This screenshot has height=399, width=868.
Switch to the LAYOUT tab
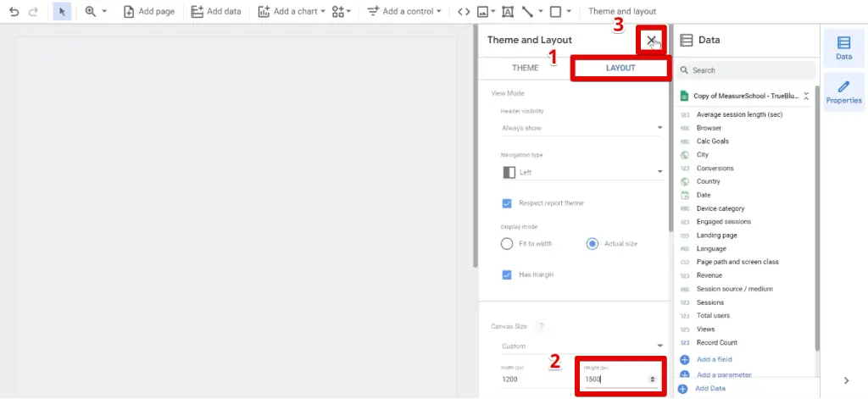pos(620,68)
